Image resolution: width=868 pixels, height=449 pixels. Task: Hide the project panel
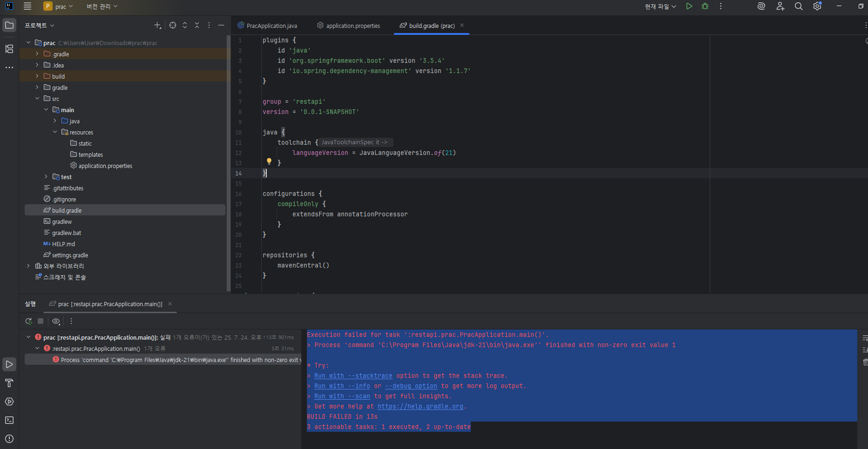click(x=221, y=25)
